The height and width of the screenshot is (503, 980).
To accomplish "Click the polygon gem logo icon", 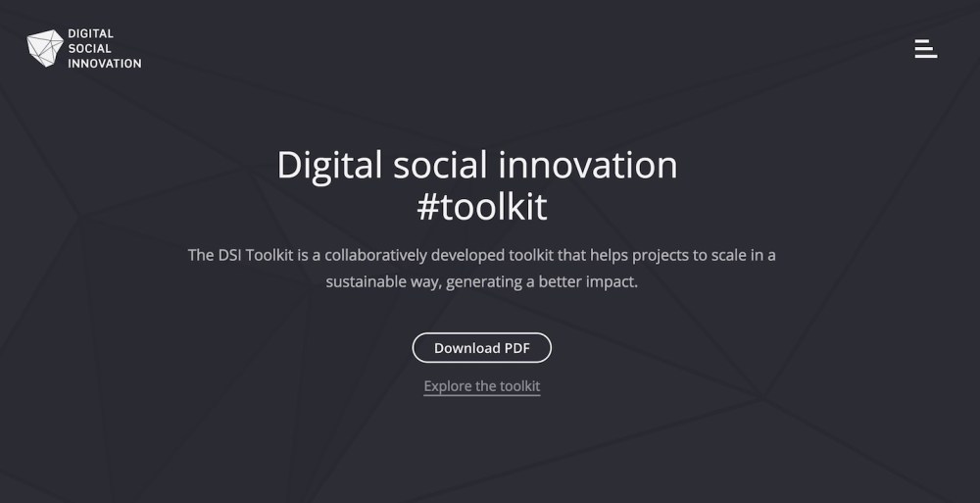I will point(45,48).
